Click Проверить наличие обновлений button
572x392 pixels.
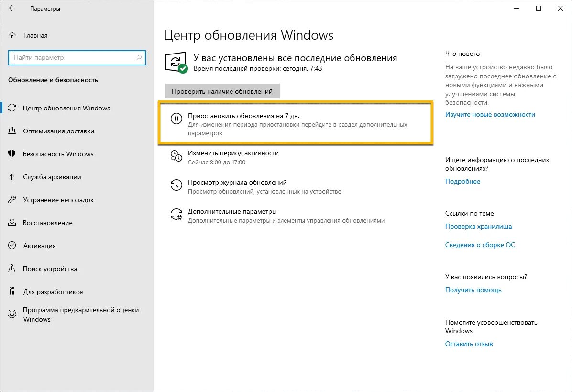pos(222,91)
